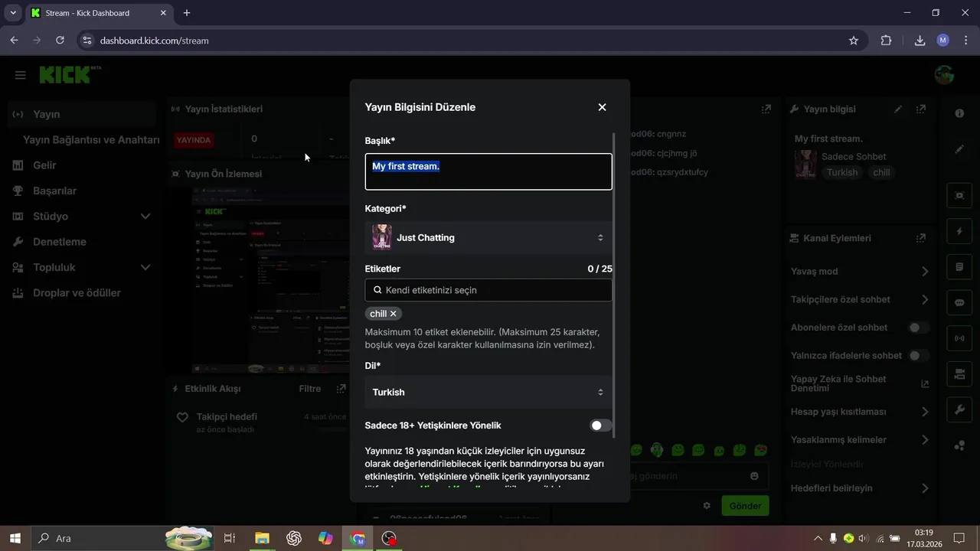980x551 pixels.
Task: Click the chill tag in Yayın bilgisi
Action: click(x=882, y=173)
